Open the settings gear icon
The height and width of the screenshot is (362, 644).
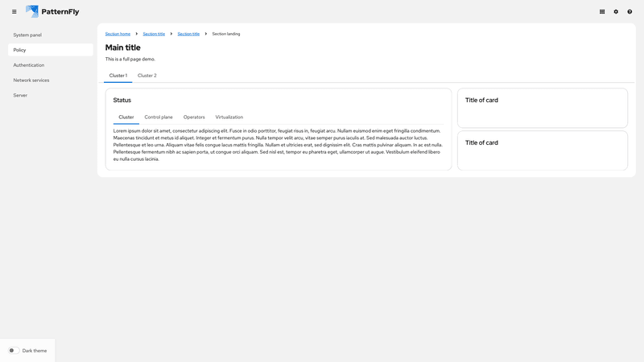point(616,11)
